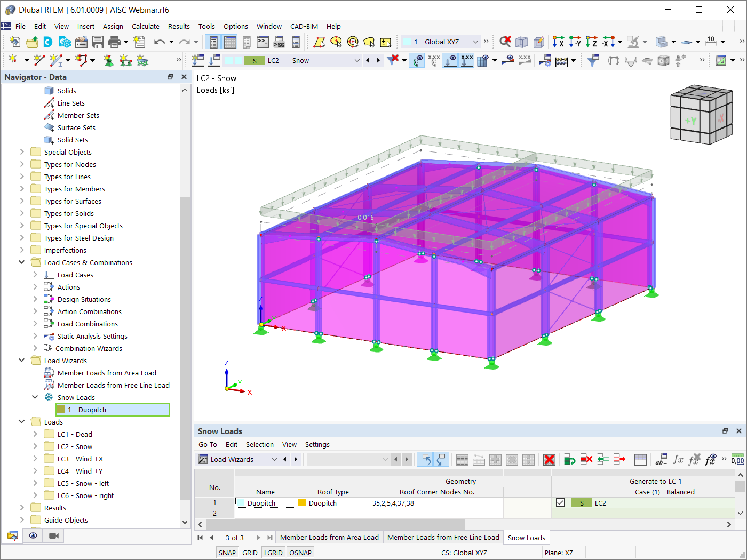Click the Save file floppy disk icon
The height and width of the screenshot is (560, 747).
click(98, 42)
